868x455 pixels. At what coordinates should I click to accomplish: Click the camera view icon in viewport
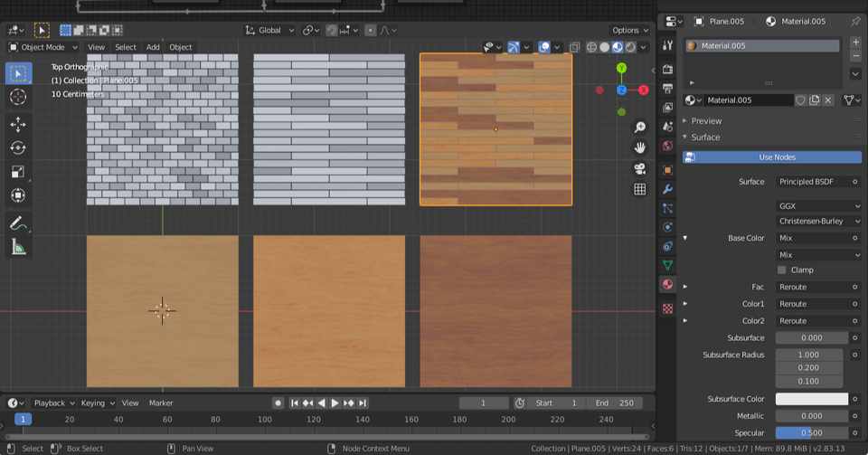639,168
